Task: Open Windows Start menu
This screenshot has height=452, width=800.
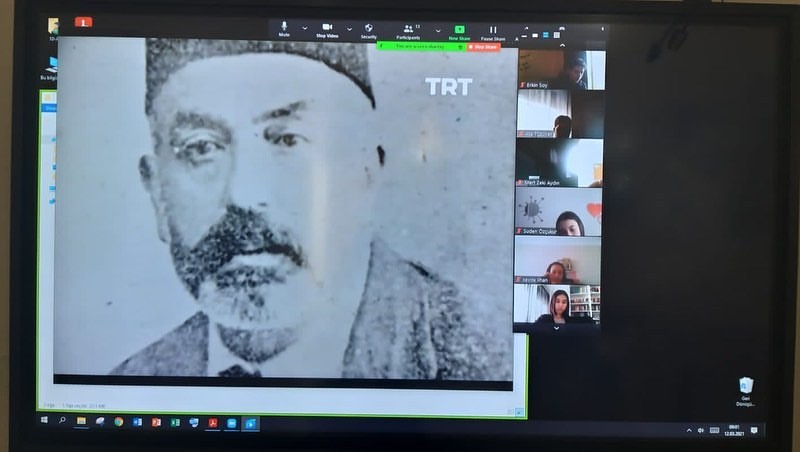Action: (44, 420)
